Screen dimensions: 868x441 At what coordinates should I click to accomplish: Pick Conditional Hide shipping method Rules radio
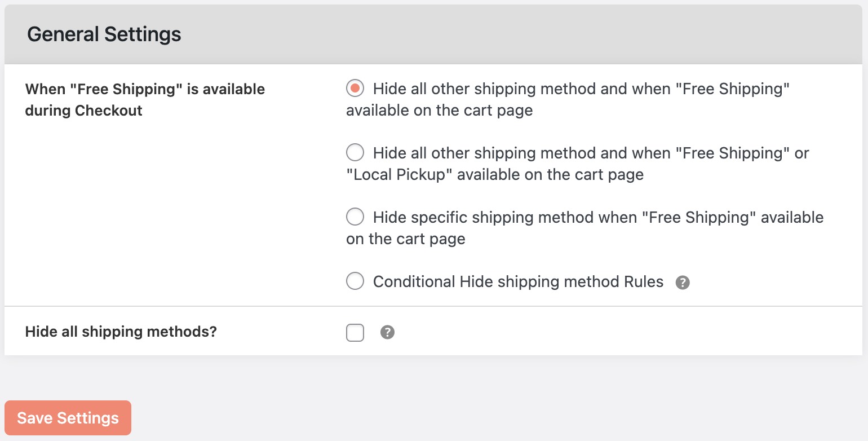[355, 281]
